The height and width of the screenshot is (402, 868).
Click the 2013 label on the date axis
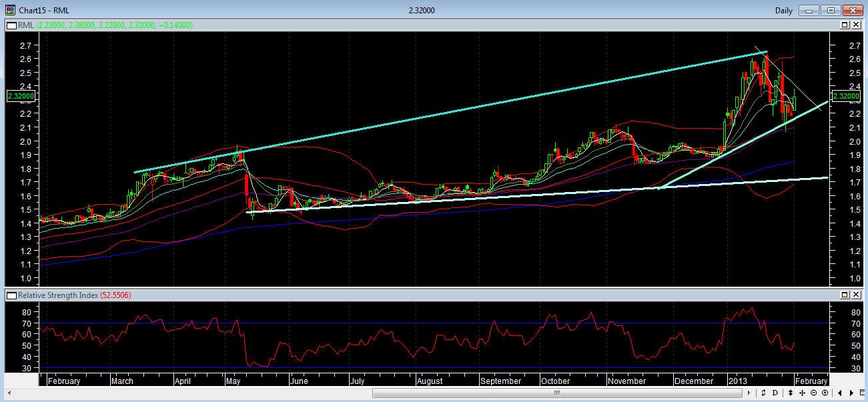click(x=737, y=381)
